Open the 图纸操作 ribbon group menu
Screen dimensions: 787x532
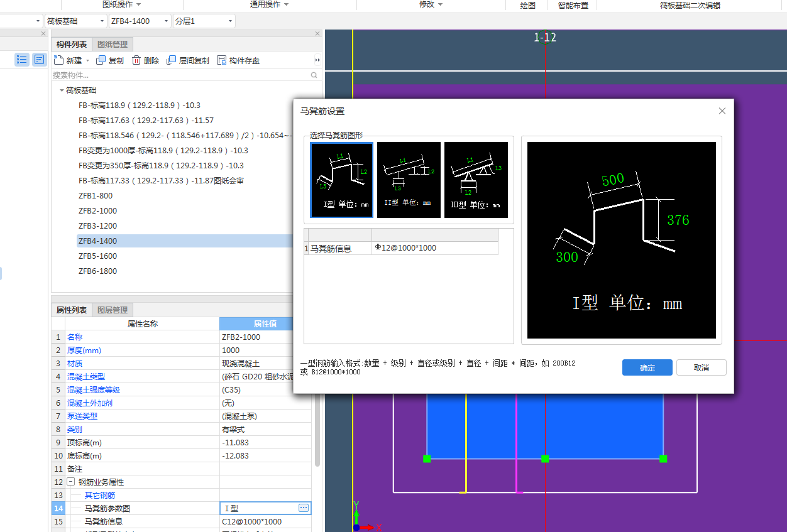point(121,4)
